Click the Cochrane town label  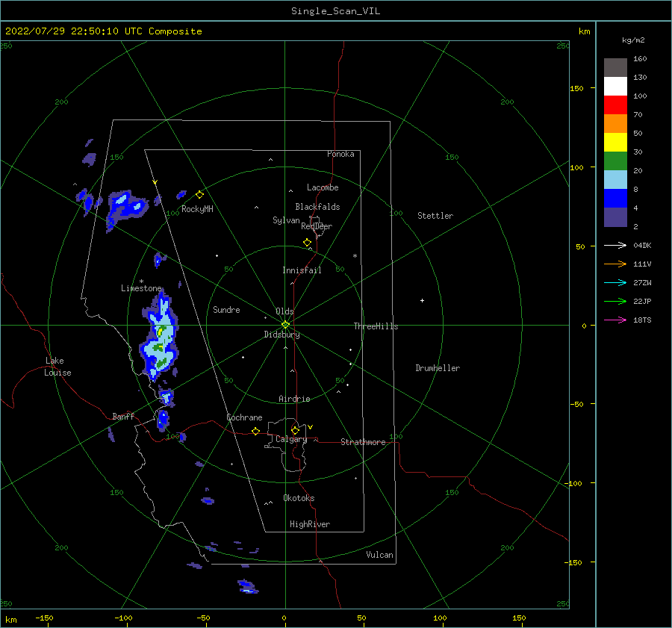(244, 417)
